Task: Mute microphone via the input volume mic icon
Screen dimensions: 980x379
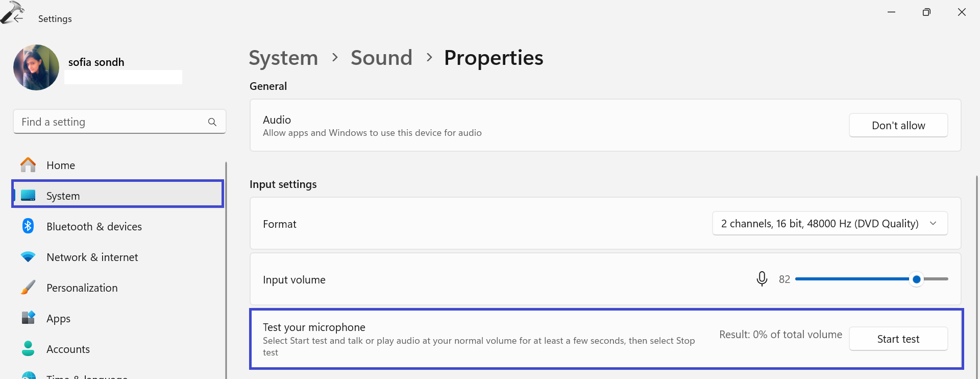Action: click(762, 279)
